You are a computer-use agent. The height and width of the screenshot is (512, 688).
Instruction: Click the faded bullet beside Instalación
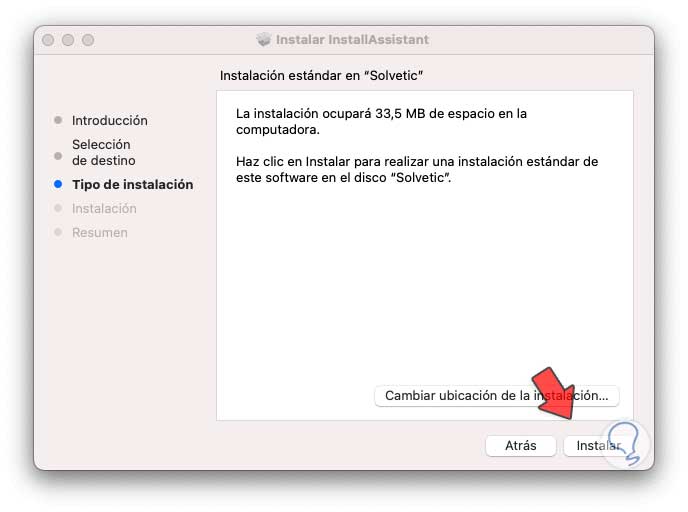[x=58, y=208]
